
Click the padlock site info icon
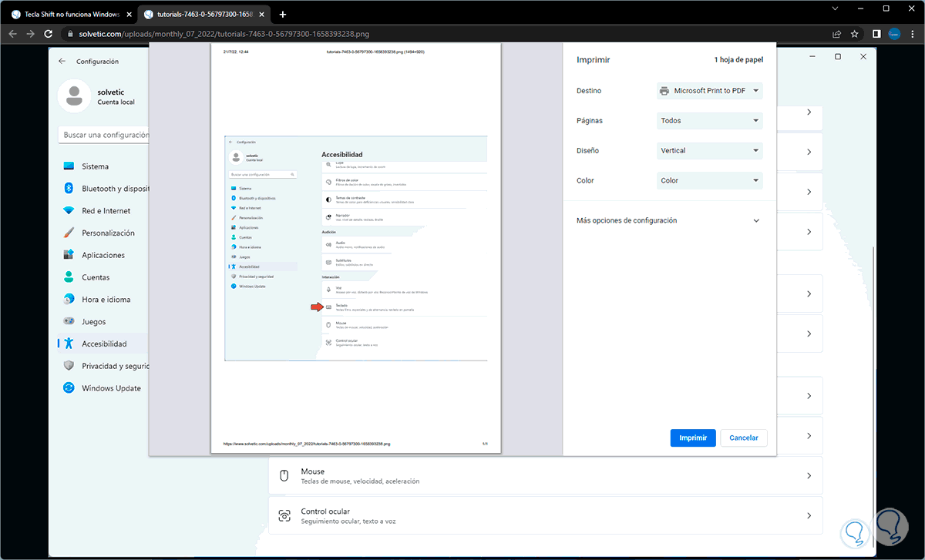point(70,34)
